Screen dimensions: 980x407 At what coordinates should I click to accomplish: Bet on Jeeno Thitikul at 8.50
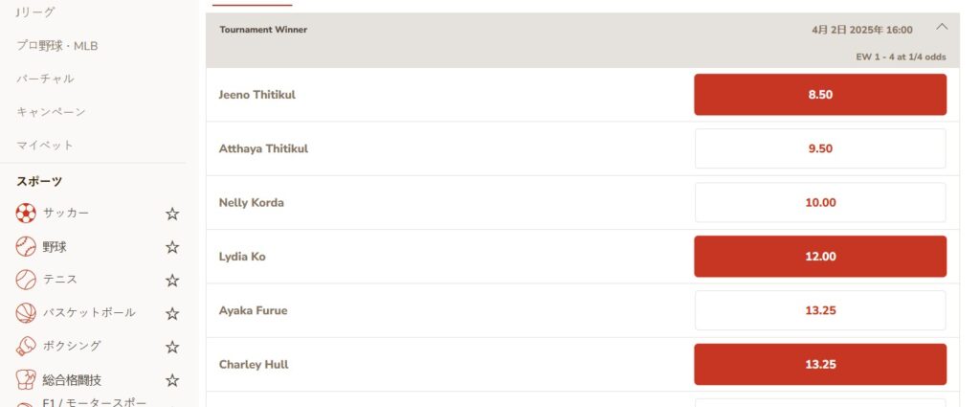pyautogui.click(x=820, y=95)
